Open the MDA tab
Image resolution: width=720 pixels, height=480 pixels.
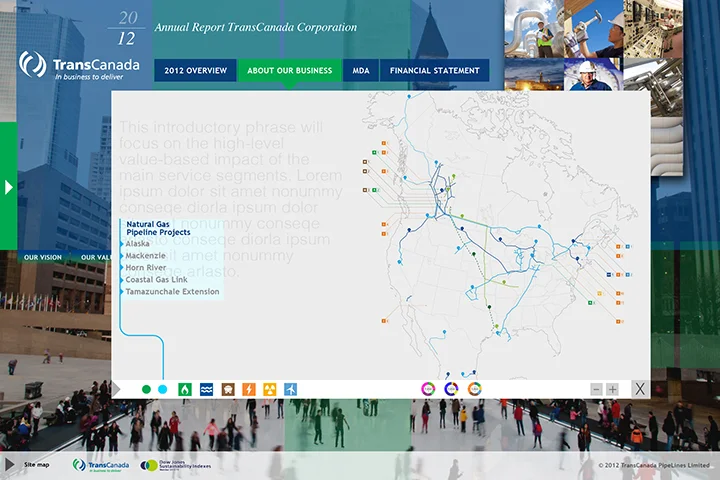click(x=361, y=70)
